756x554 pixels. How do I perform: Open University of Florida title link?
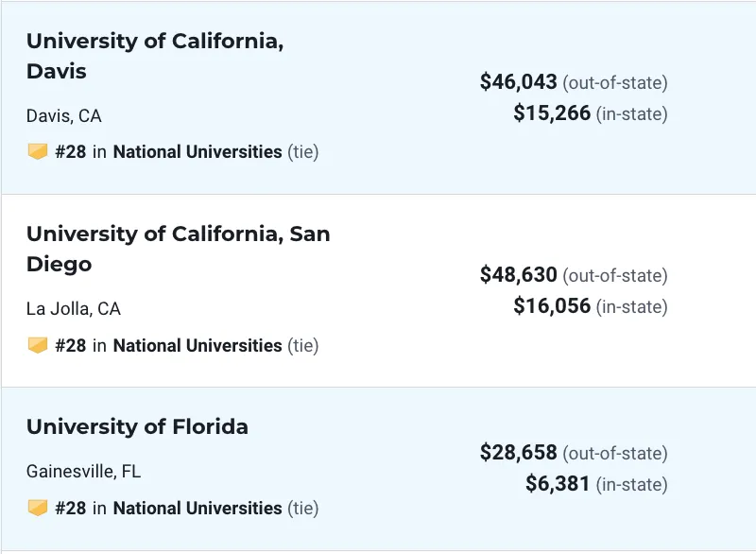(x=137, y=426)
